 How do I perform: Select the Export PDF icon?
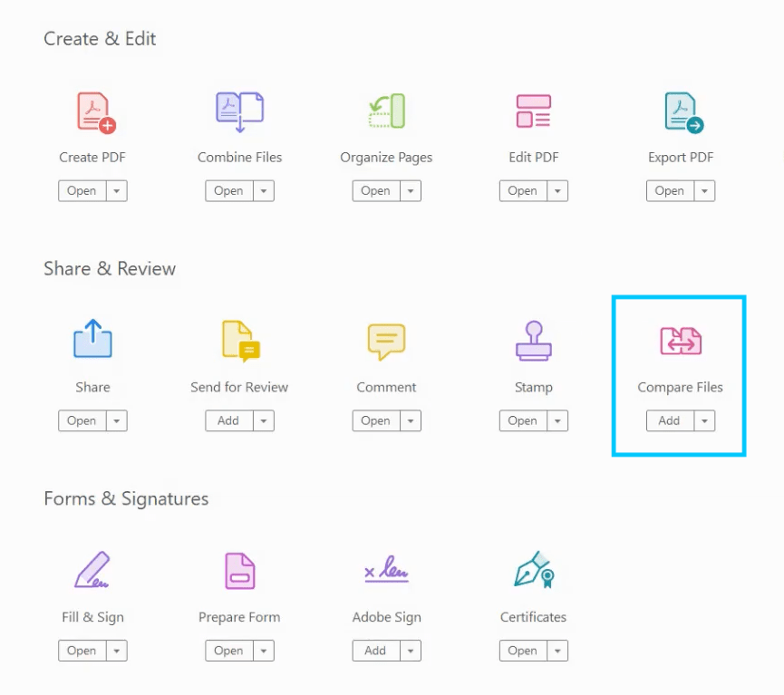pos(680,111)
